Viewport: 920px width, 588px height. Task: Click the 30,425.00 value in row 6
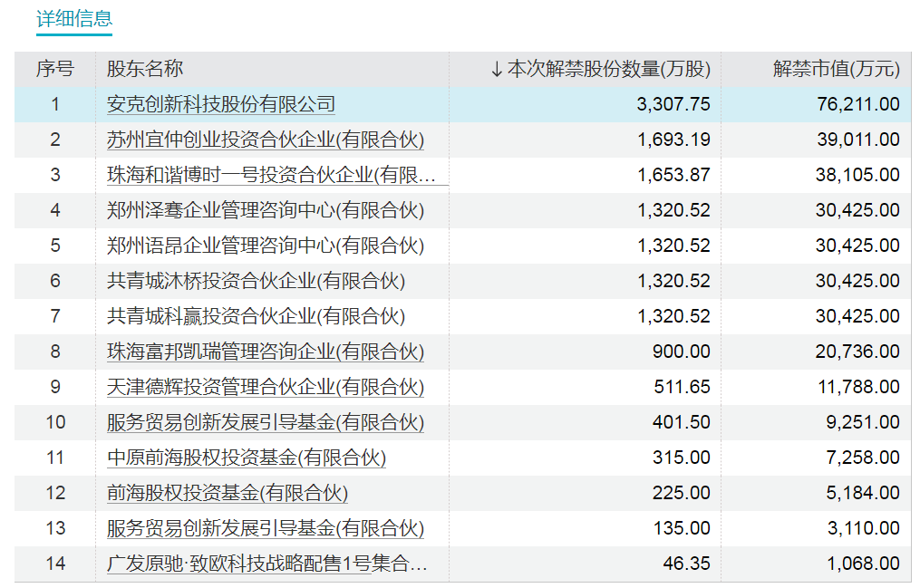point(857,281)
